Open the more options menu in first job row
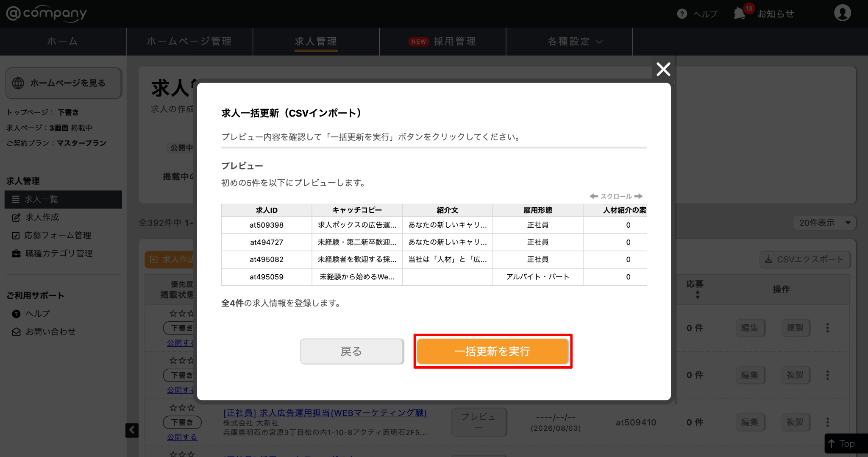Viewport: 868px width, 457px height. click(827, 328)
